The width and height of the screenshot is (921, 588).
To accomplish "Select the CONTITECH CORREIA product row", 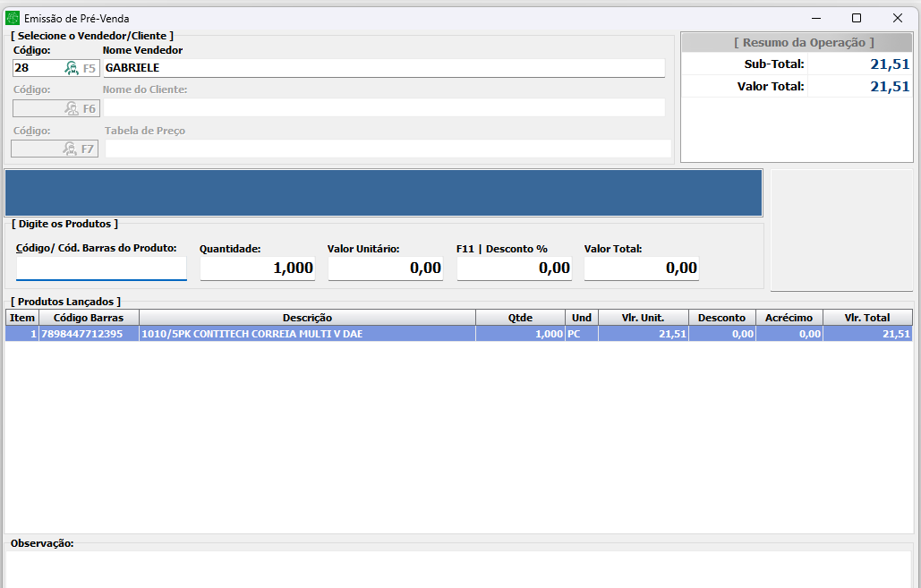I will coord(307,334).
